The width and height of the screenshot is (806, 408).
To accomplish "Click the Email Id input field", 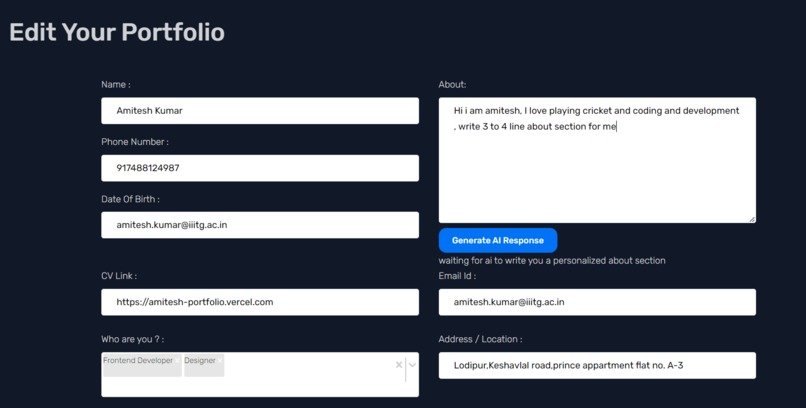I will click(x=597, y=302).
